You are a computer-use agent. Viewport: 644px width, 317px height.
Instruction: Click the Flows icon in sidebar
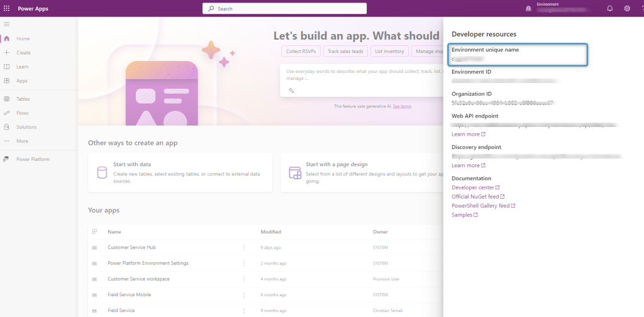pyautogui.click(x=6, y=113)
